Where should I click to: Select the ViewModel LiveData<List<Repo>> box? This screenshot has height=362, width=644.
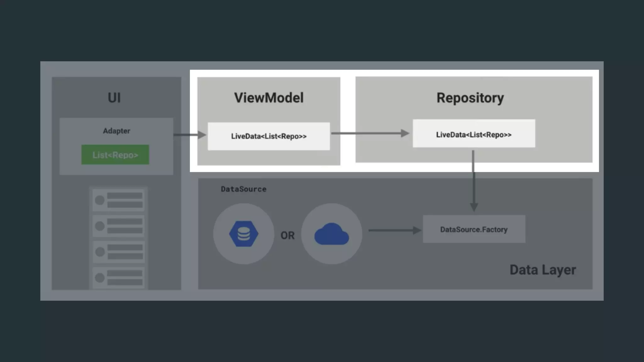point(269,136)
